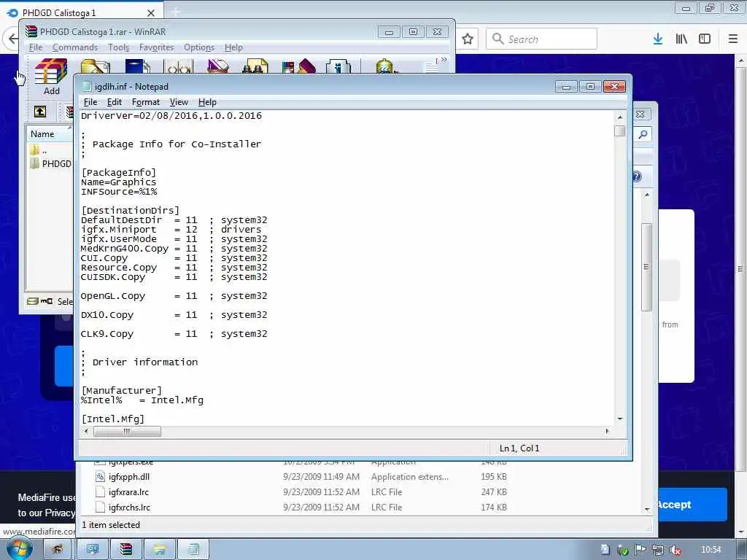Screen dimensions: 747x560
Task: Open Notepad File menu
Action: 90,102
